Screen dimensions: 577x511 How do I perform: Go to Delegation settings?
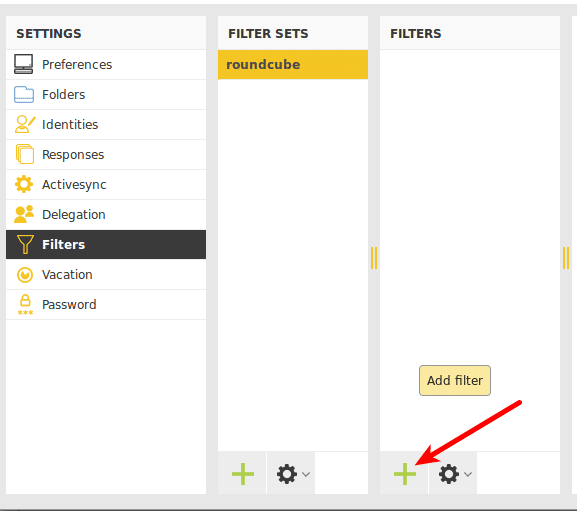click(106, 214)
